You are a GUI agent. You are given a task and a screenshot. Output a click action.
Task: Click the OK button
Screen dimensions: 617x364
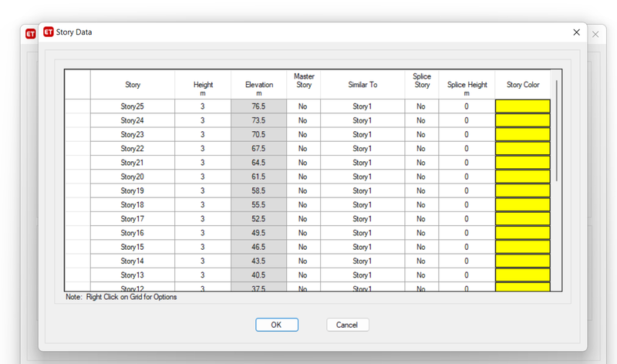277,325
